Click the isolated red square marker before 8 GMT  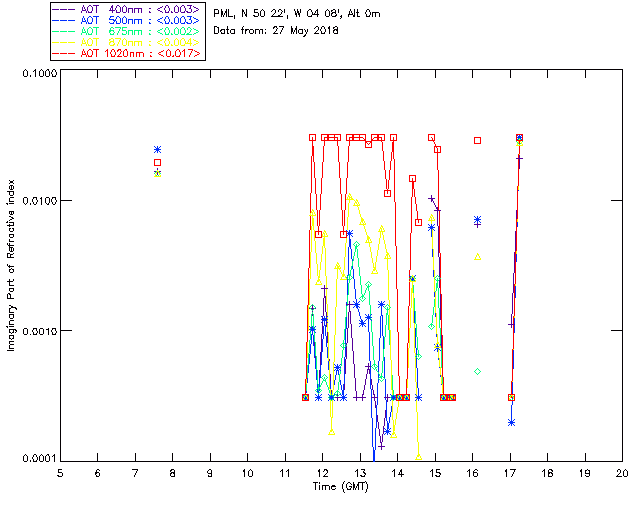[x=158, y=163]
